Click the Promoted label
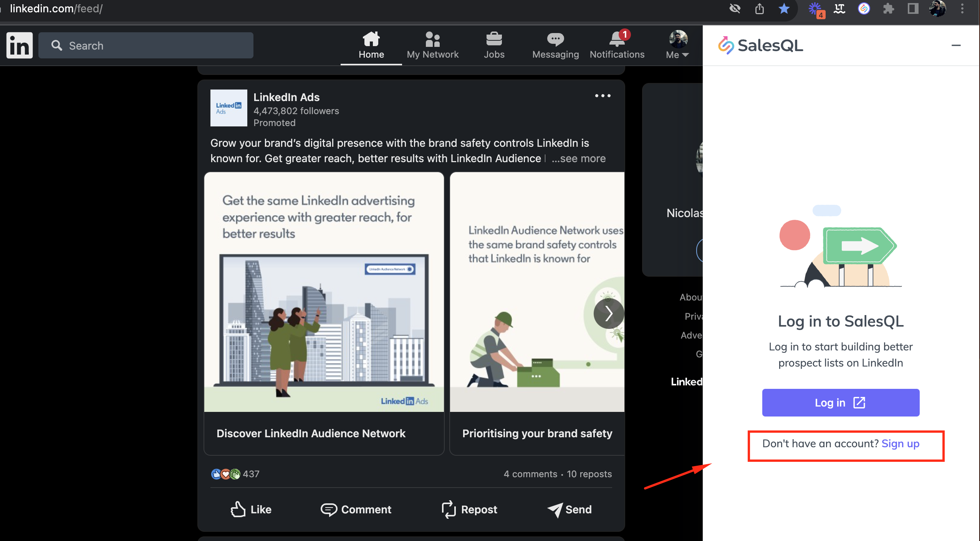This screenshot has width=980, height=541. (274, 123)
